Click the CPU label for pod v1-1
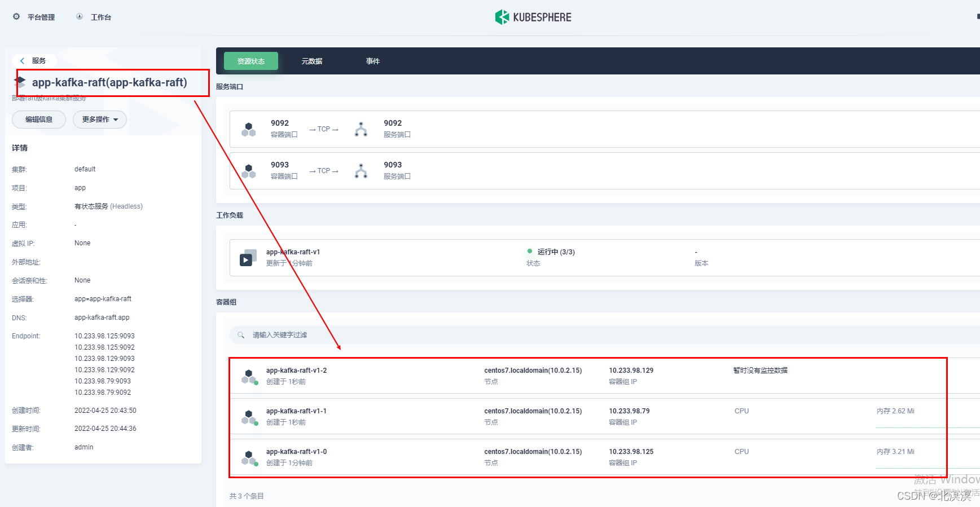Screen dimensions: 980x507 (x=741, y=411)
